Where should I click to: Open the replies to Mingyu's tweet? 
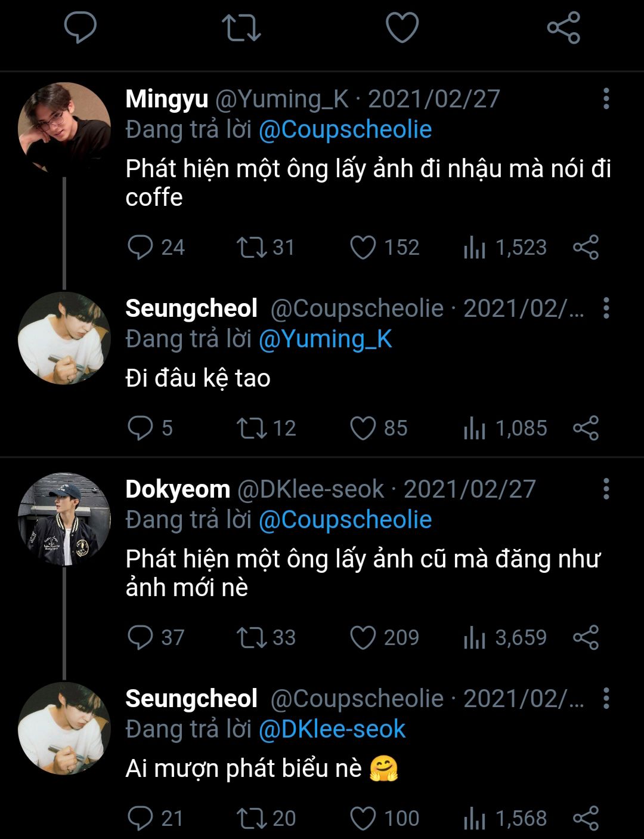pyautogui.click(x=141, y=248)
